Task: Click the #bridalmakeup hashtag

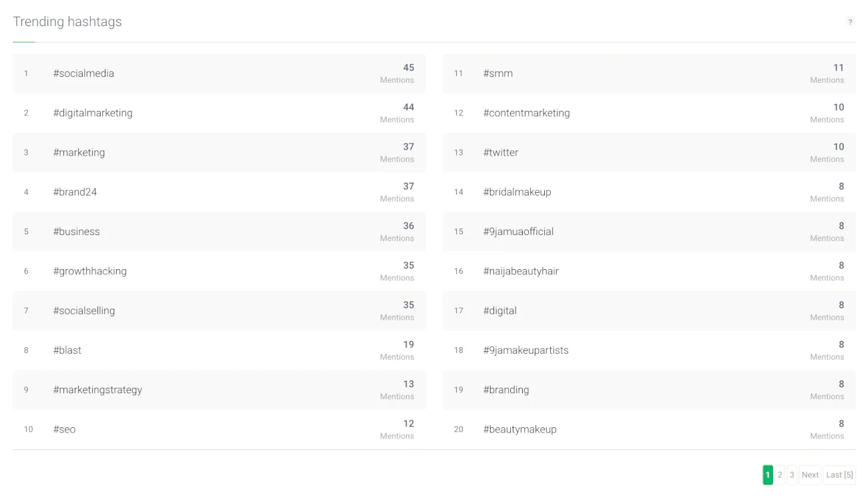Action: click(x=517, y=192)
